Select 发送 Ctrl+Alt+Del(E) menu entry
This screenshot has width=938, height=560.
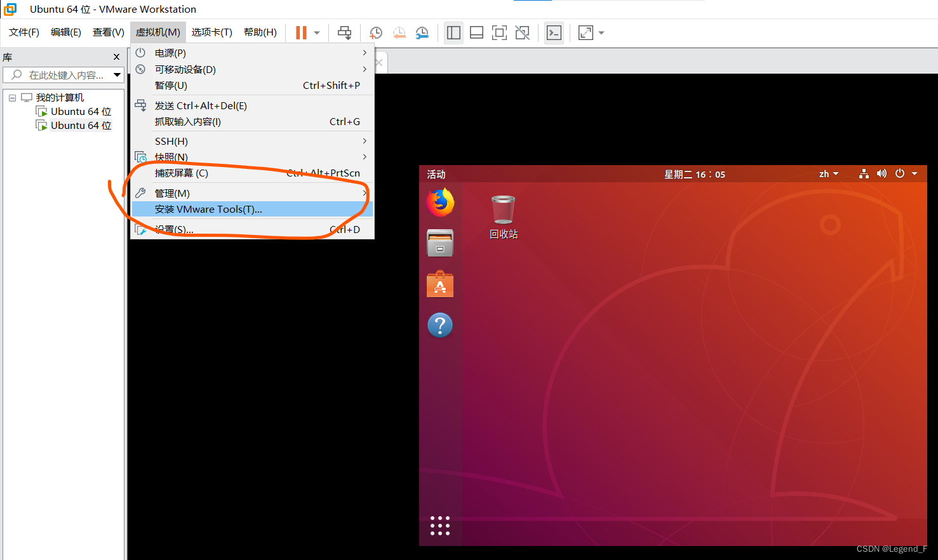(x=252, y=105)
